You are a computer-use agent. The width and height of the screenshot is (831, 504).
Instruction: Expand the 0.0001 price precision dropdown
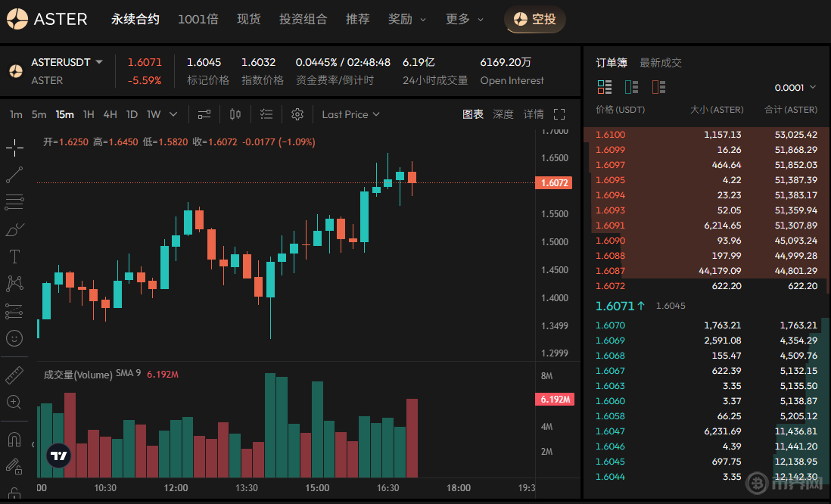click(795, 88)
